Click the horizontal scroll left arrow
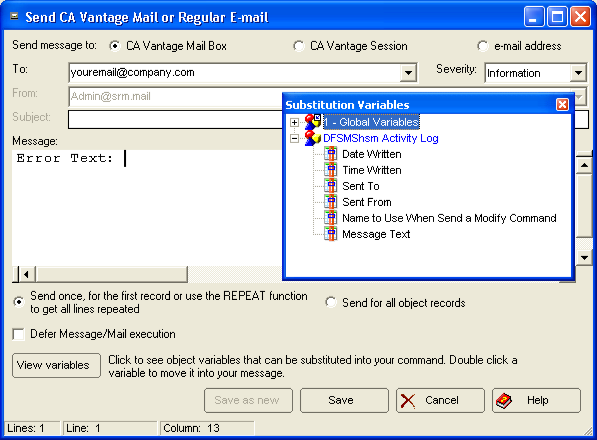The image size is (597, 440). point(26,274)
